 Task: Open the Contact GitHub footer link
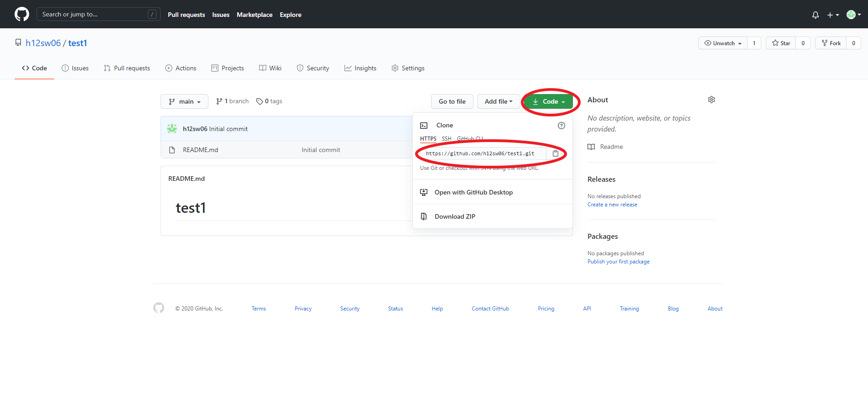click(x=490, y=309)
